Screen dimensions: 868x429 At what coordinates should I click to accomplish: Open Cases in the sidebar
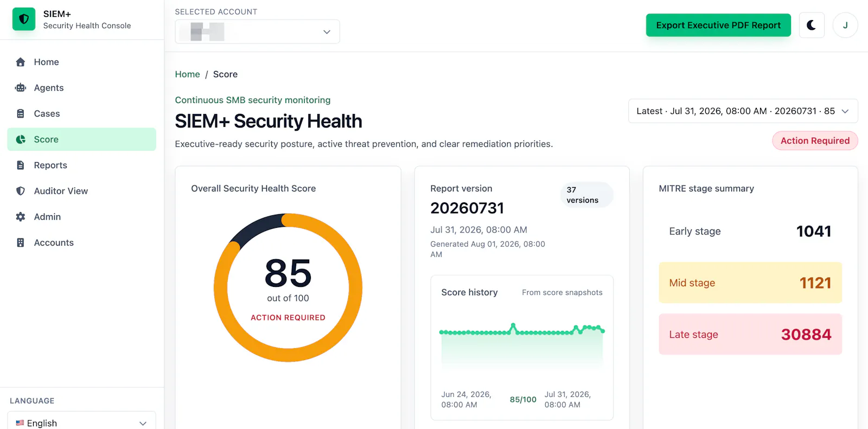point(81,113)
